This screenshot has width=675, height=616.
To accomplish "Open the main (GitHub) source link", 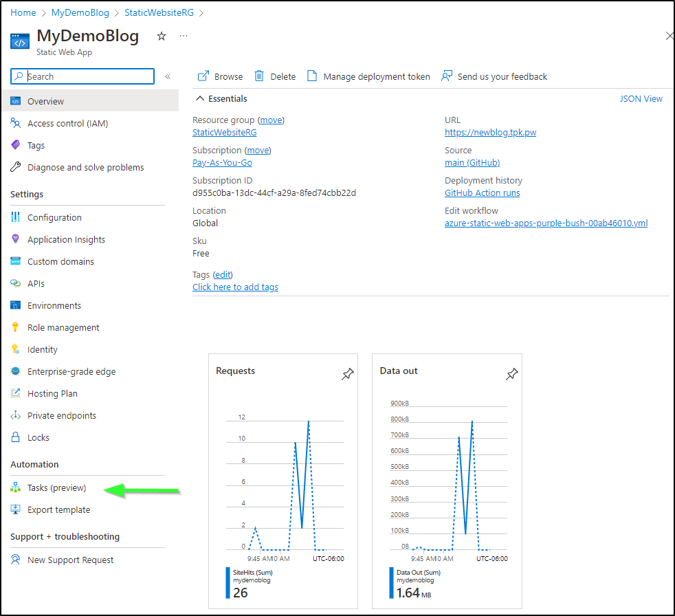I will pos(472,163).
